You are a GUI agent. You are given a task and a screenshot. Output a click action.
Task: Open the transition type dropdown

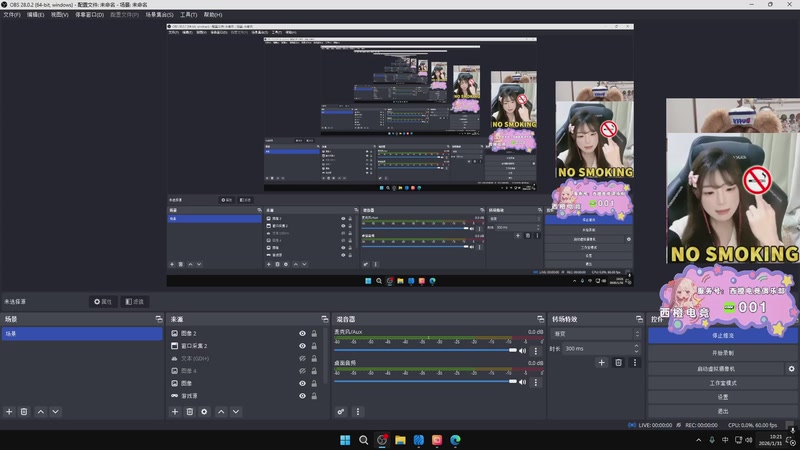pos(595,334)
